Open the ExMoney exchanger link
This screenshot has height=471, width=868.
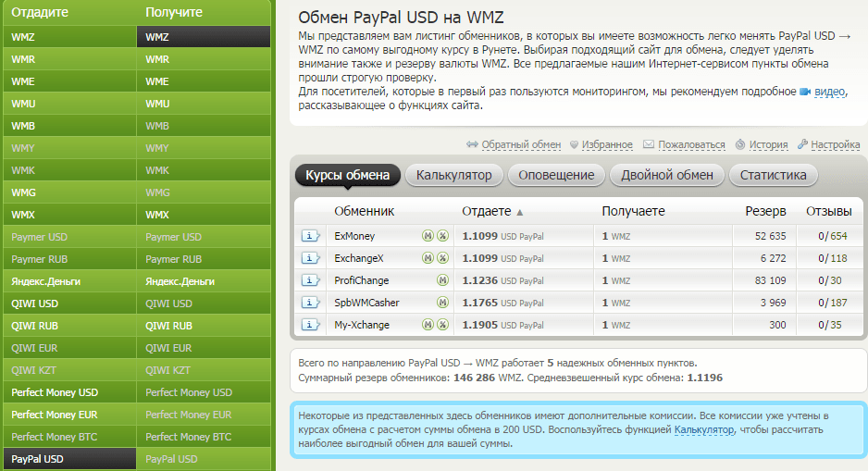354,236
